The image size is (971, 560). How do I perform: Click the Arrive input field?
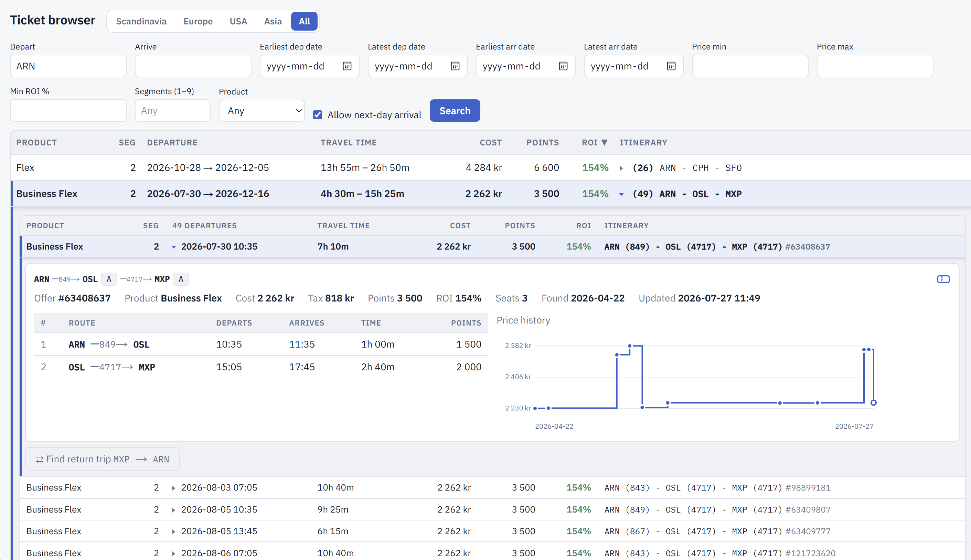click(x=193, y=66)
